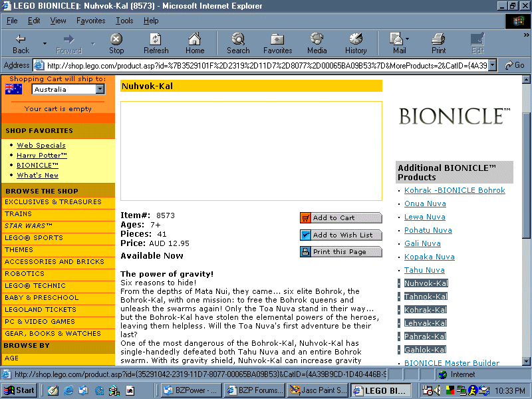The height and width of the screenshot is (399, 532).
Task: Click the Mail toolbar button
Action: click(x=399, y=44)
